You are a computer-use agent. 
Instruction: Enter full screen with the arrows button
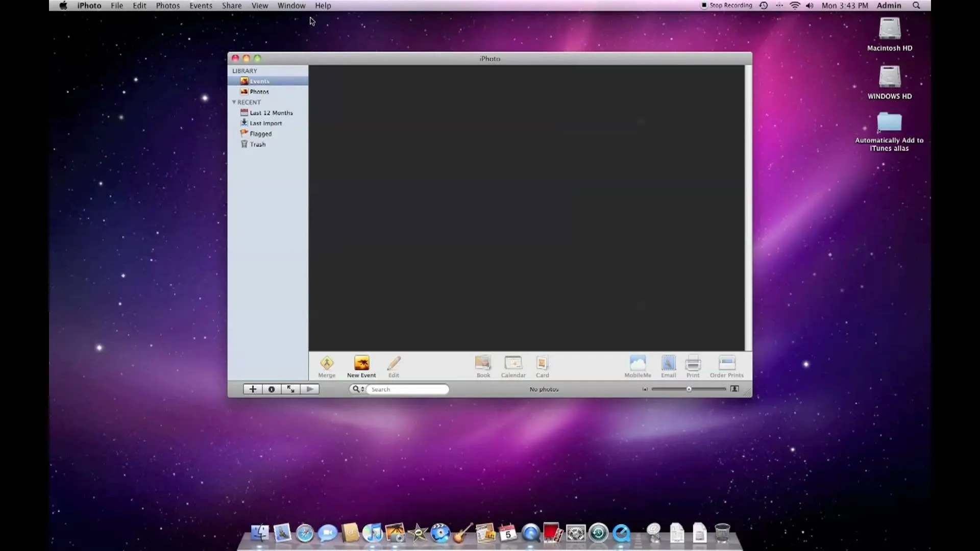290,389
